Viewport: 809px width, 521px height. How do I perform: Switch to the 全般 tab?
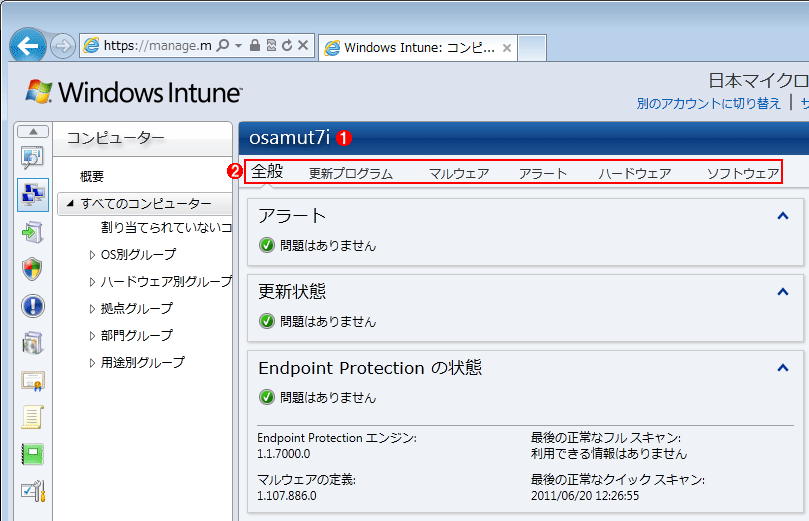267,172
